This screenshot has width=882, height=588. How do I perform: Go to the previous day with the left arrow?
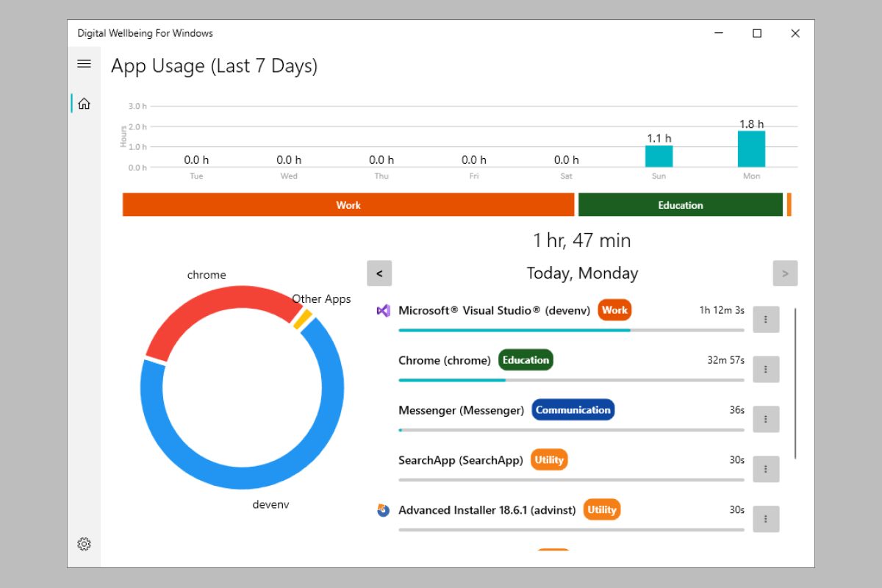click(x=379, y=273)
